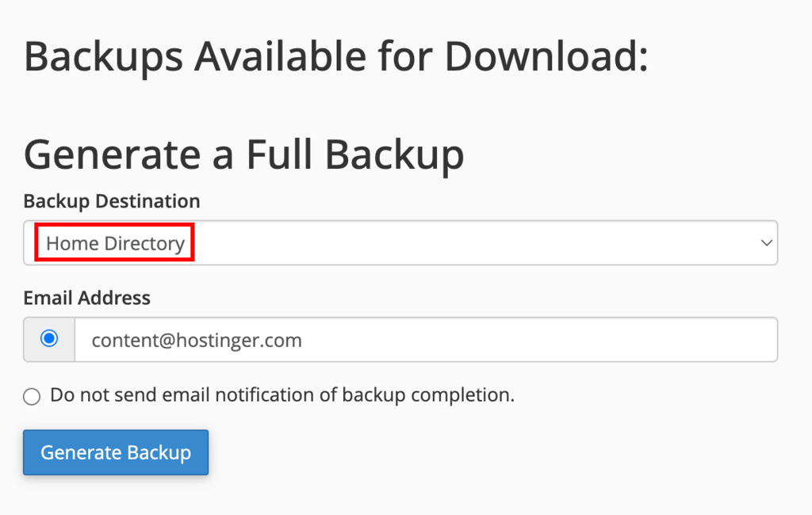Submit the backup generation form

click(x=115, y=452)
